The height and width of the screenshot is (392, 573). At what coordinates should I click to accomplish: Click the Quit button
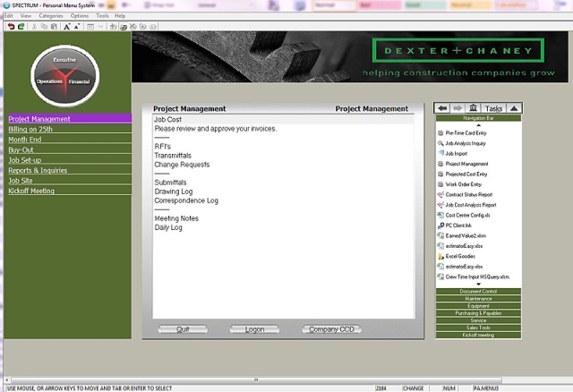(183, 329)
